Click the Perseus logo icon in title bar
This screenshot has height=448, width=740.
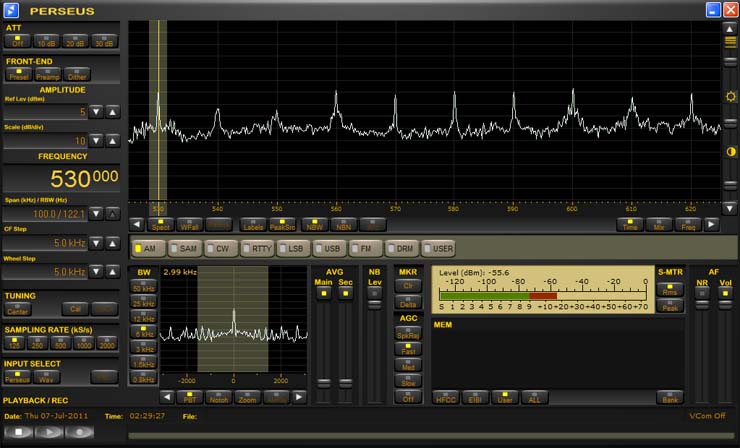[11, 10]
